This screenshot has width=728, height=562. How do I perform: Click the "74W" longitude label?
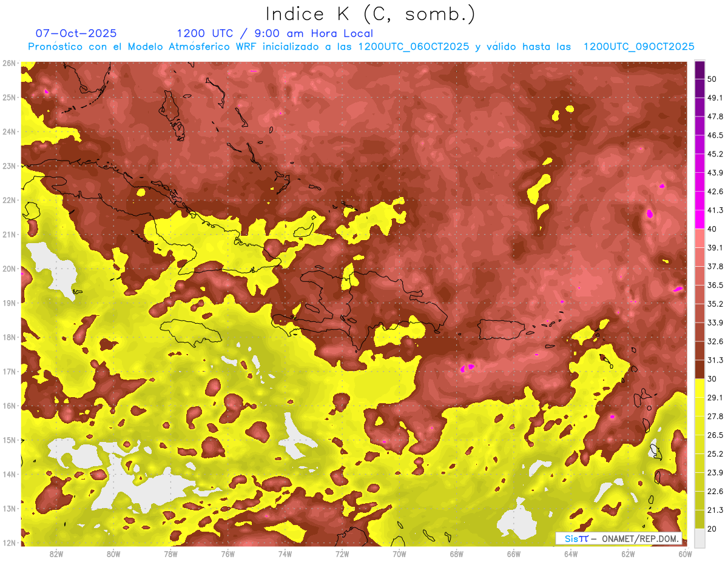[285, 554]
